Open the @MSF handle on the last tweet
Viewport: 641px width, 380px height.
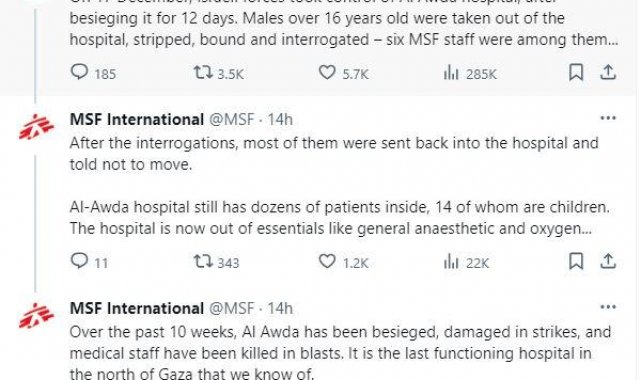(232, 308)
